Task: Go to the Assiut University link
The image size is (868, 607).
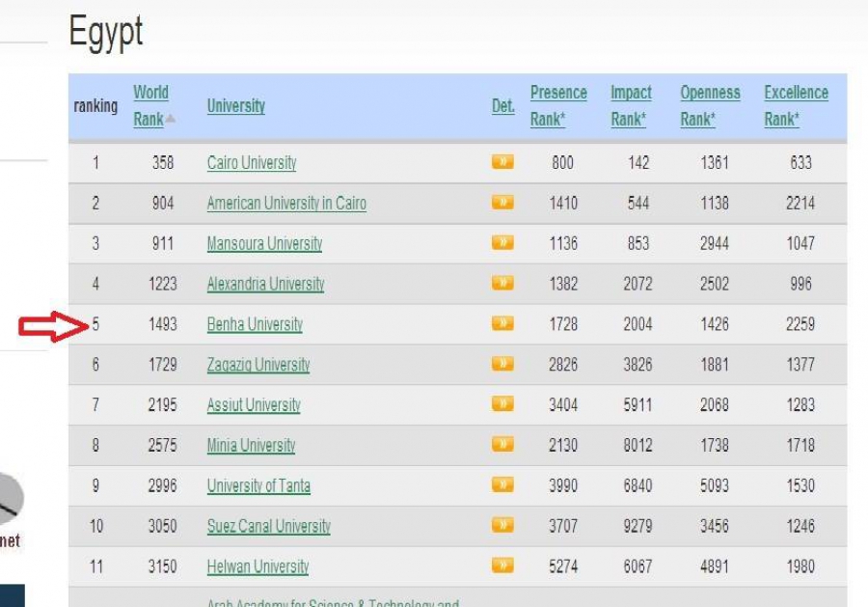Action: [254, 405]
